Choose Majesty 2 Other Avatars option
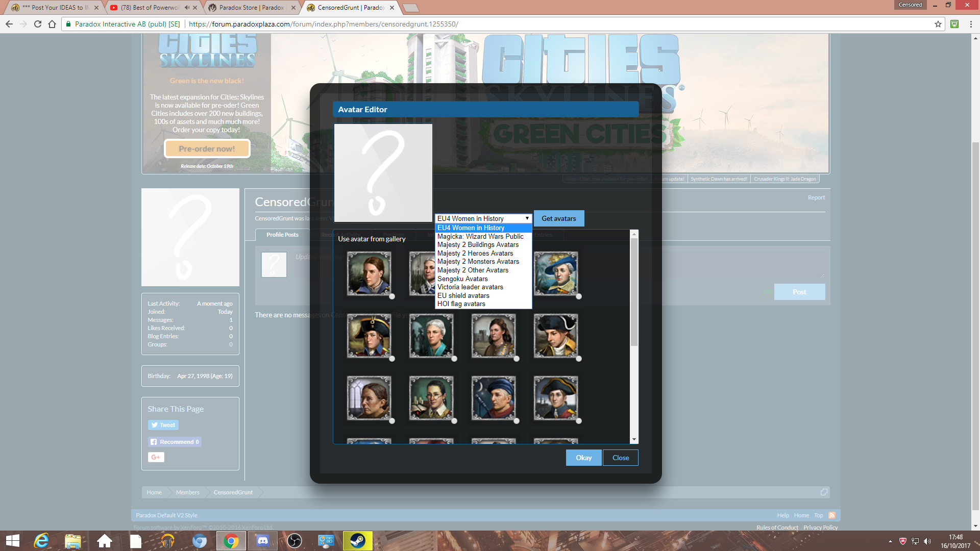This screenshot has width=980, height=551. (x=483, y=270)
